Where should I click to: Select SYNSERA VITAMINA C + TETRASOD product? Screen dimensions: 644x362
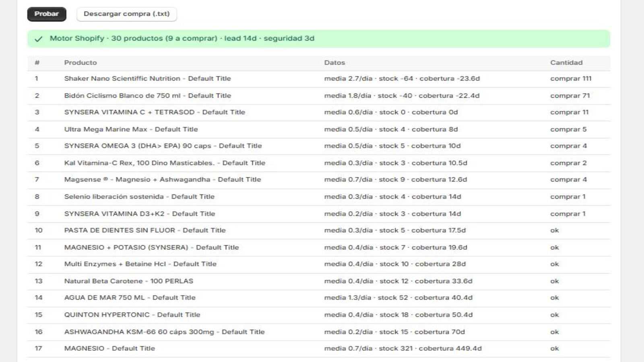[x=155, y=112]
